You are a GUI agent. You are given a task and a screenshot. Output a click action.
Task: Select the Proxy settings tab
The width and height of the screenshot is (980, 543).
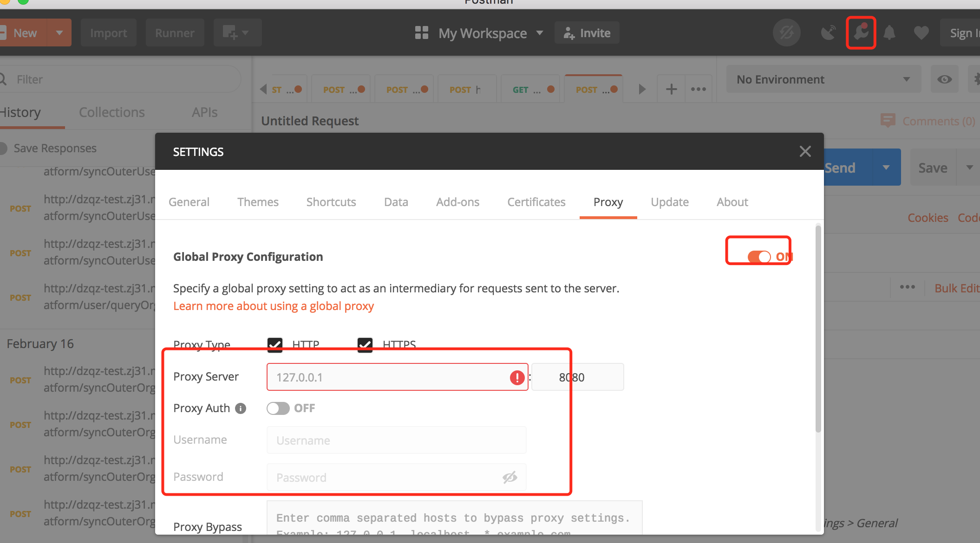pyautogui.click(x=608, y=202)
